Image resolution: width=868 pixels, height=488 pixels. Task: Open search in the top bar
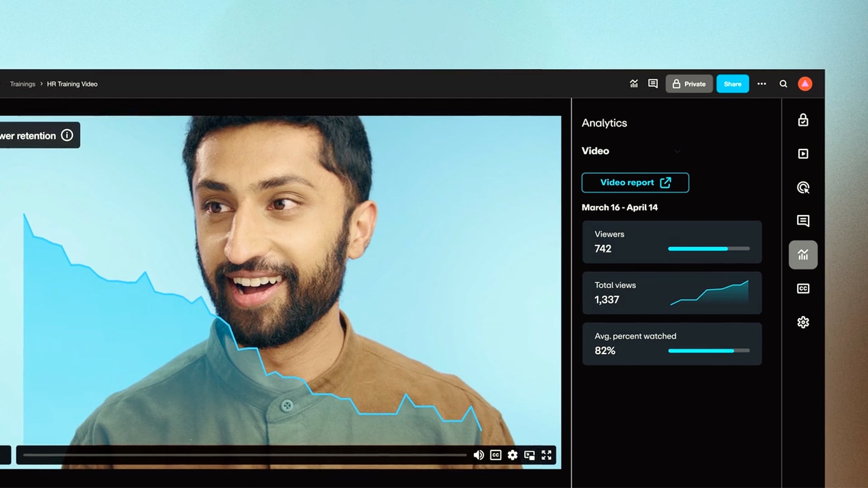[783, 84]
